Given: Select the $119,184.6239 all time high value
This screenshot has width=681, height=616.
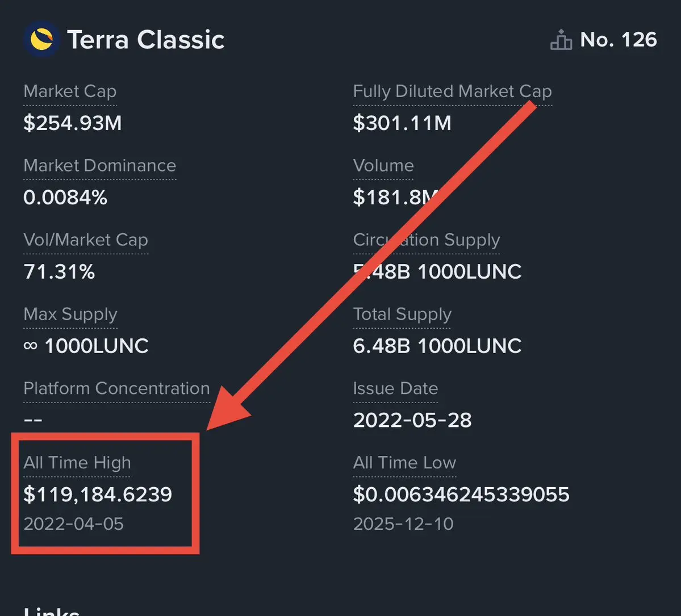Looking at the screenshot, I should 98,495.
